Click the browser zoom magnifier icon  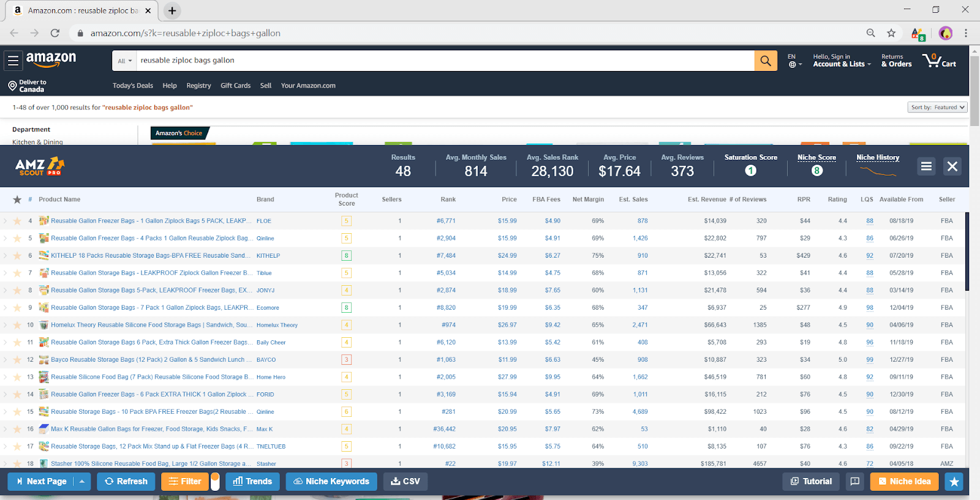tap(870, 33)
